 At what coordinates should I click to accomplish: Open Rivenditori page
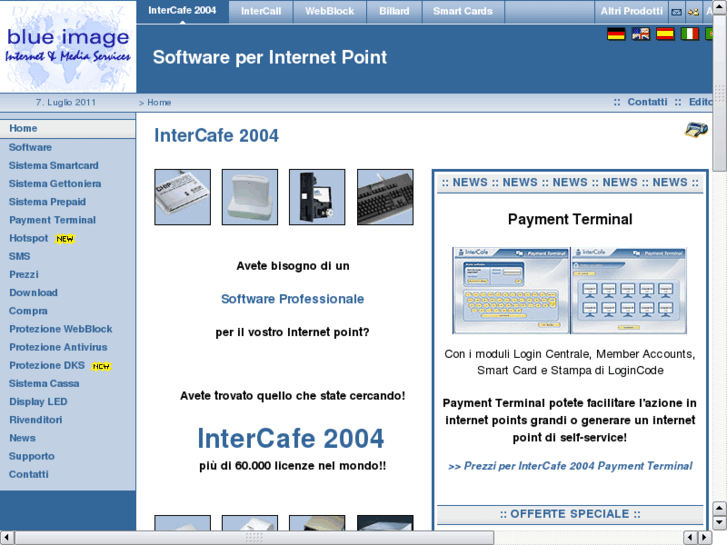[x=36, y=420]
